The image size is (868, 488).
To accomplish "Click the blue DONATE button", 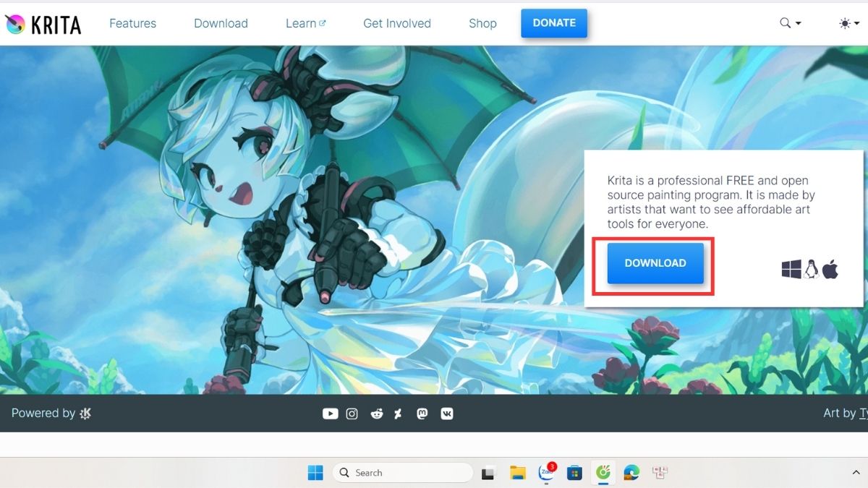I will tap(554, 23).
